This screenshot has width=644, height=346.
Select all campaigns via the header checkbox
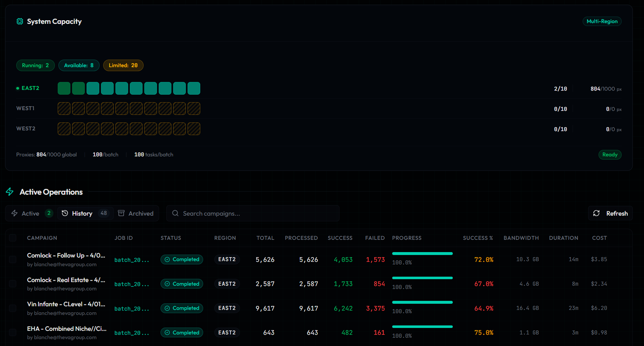(13, 238)
